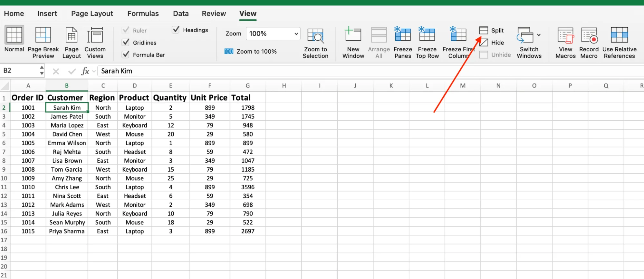The height and width of the screenshot is (279, 644).
Task: Select Quantity cell 25
Action: click(x=170, y=178)
